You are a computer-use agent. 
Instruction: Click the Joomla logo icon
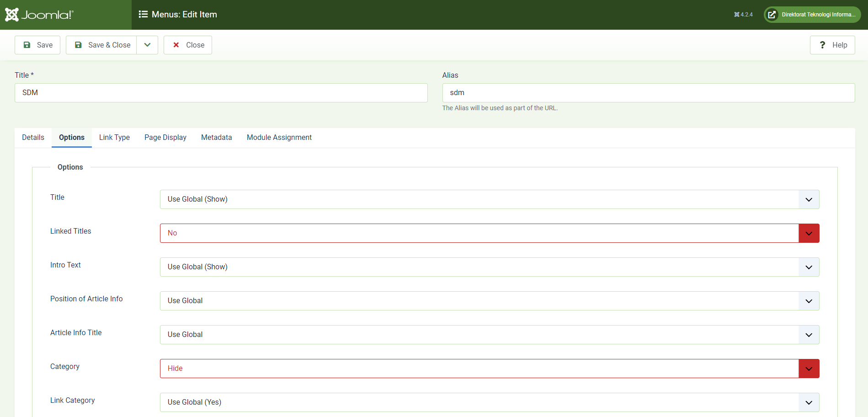click(39, 15)
